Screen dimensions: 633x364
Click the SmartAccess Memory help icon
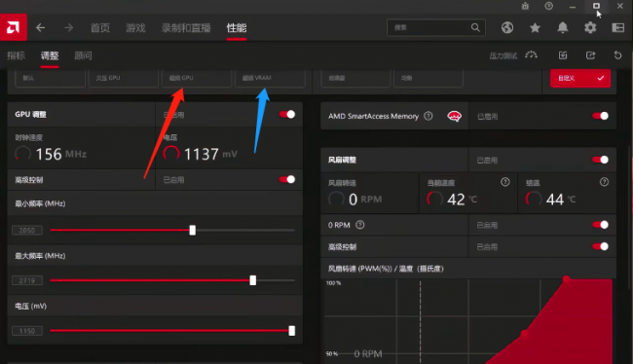(x=428, y=116)
